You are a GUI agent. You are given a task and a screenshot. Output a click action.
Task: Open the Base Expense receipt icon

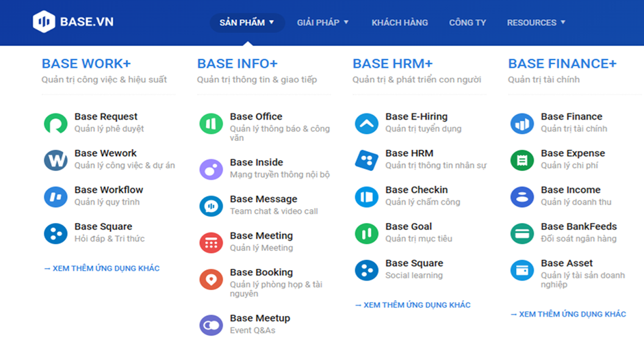(x=522, y=160)
